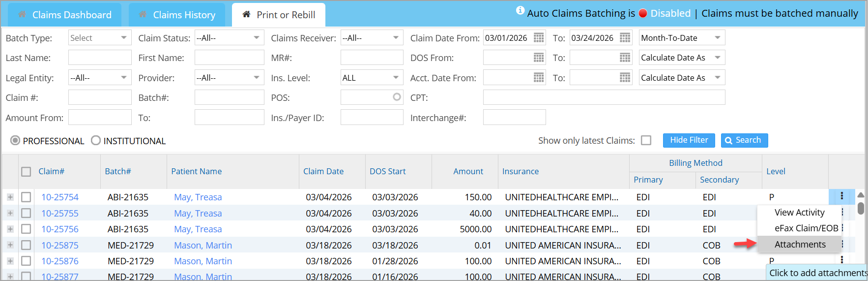
Task: Open the Claim Date To calendar picker
Action: pyautogui.click(x=625, y=38)
